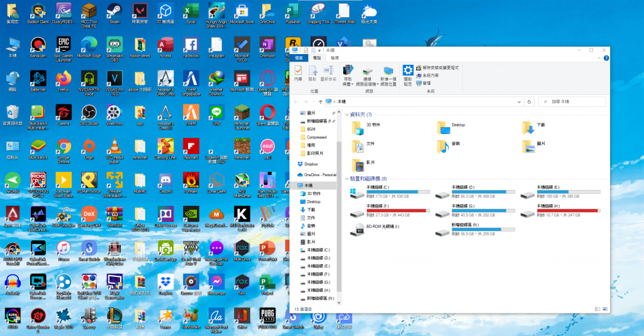Switch to details view button

point(597,309)
